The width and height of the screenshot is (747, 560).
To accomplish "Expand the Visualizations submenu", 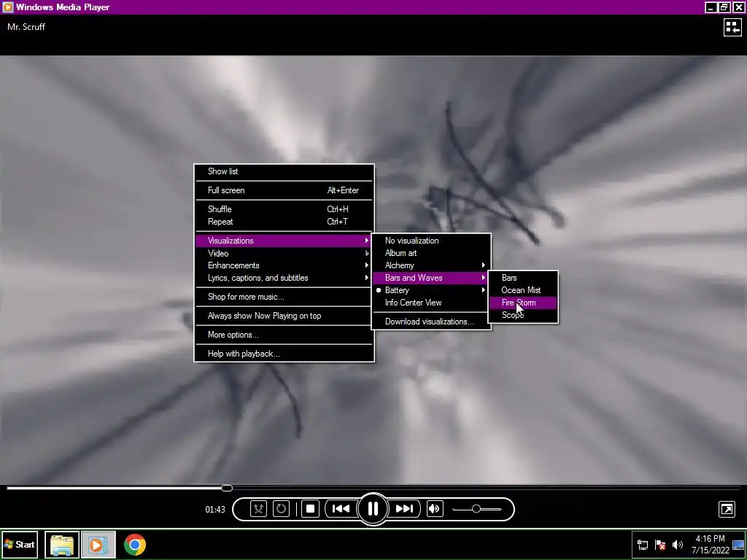I will (284, 241).
